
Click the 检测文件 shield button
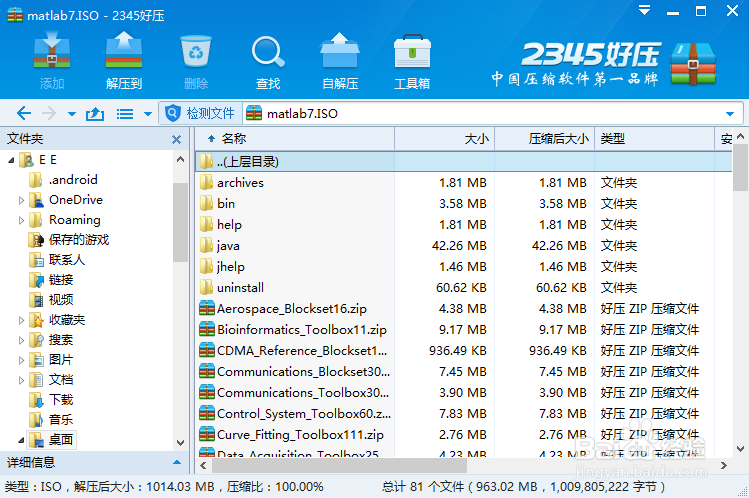tap(200, 113)
